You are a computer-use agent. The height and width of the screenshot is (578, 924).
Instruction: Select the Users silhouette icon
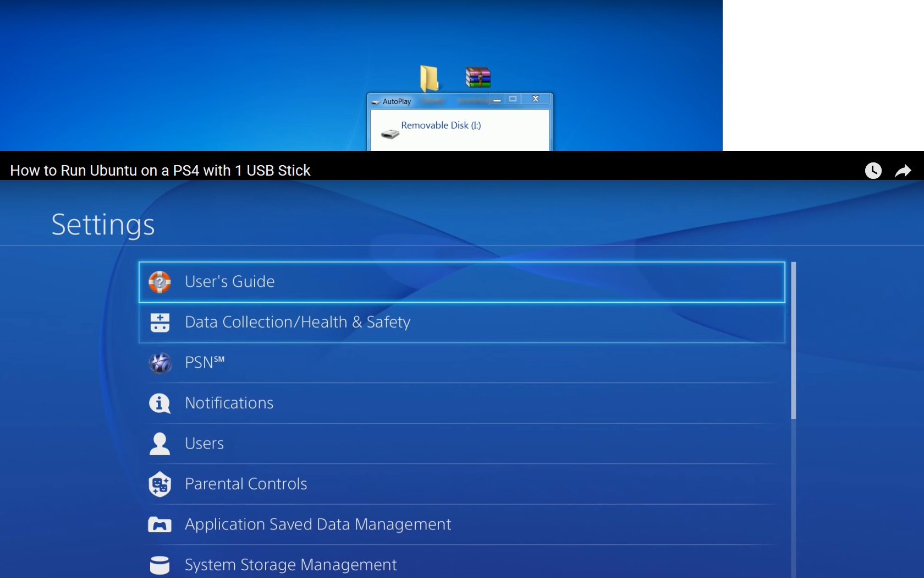point(159,444)
